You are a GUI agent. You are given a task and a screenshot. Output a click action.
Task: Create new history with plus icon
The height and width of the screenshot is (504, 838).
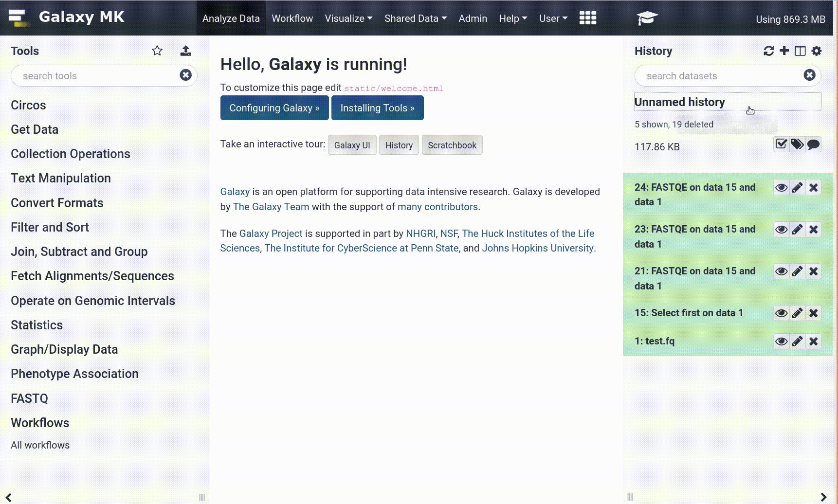coord(784,51)
